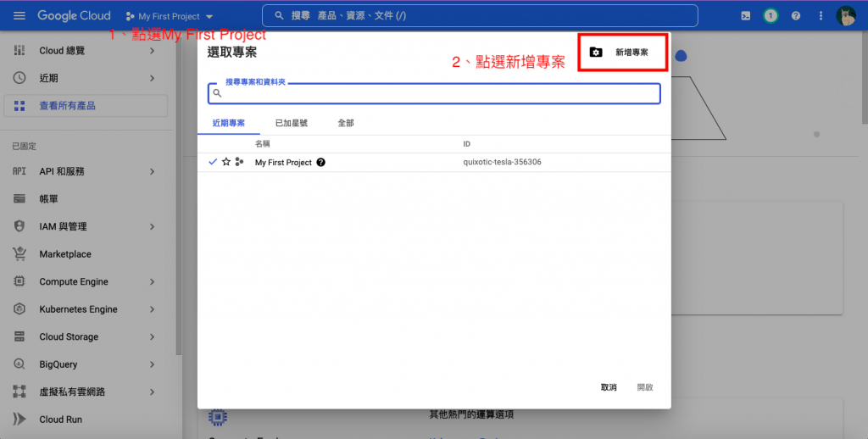
Task: Click the Compute Engine chip icon
Action: [x=19, y=281]
